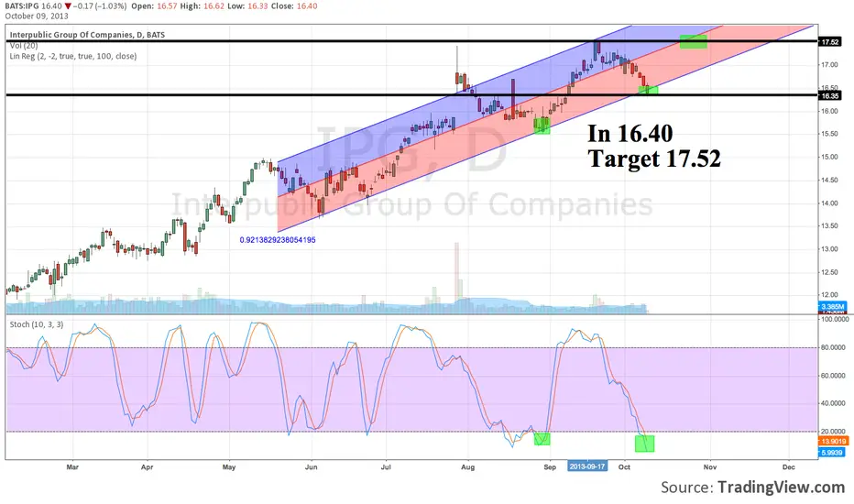Click the 40.0000 stochastic axis label

[833, 404]
